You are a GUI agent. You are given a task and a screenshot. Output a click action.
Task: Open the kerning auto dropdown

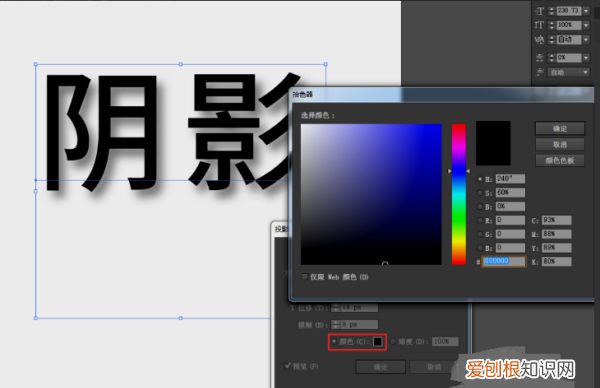coord(586,39)
